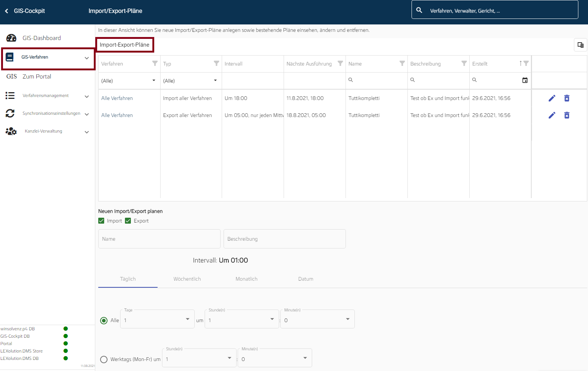The height and width of the screenshot is (371, 588).
Task: Open filter on Verfahren column header
Action: click(x=155, y=63)
